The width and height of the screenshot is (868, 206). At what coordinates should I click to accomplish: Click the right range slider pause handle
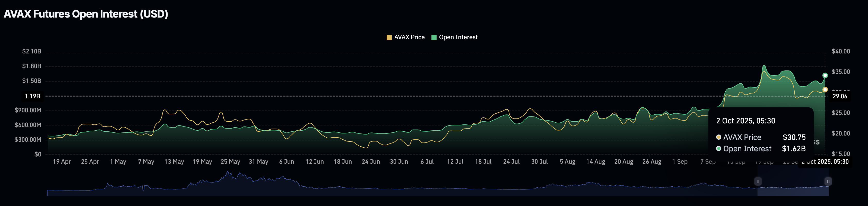point(828,181)
